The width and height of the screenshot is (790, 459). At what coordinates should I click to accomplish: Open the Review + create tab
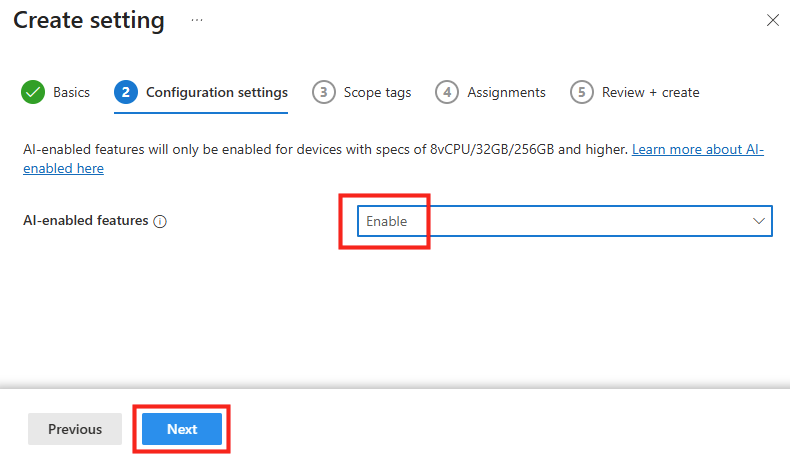pos(650,92)
